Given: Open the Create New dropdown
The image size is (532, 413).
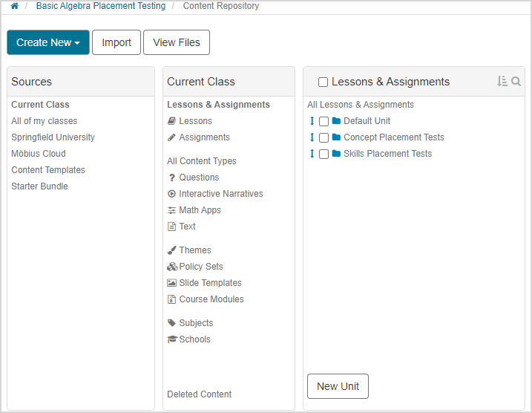Looking at the screenshot, I should 48,42.
